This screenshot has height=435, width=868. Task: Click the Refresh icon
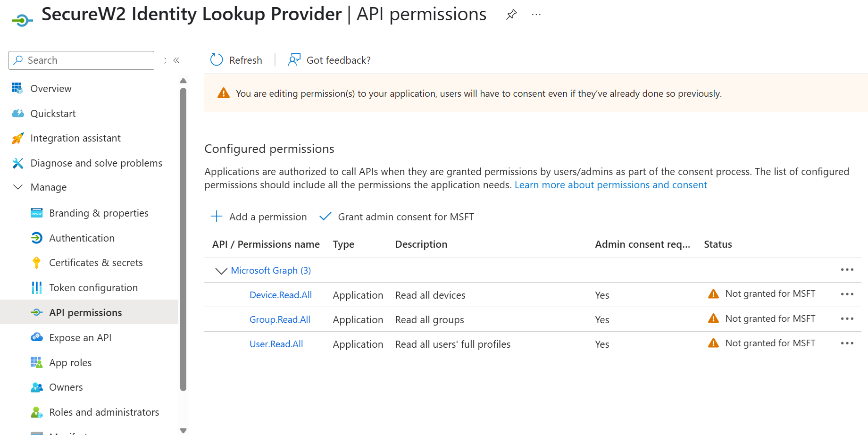click(217, 60)
